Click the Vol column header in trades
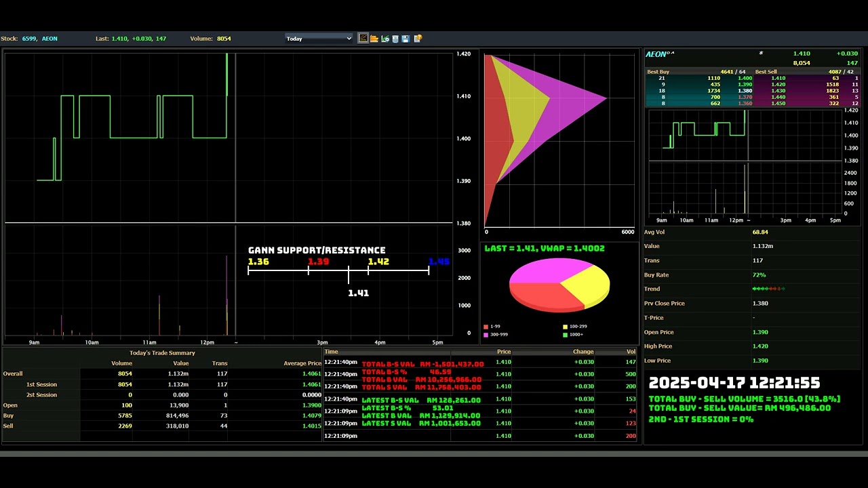The image size is (868, 488). tap(631, 352)
